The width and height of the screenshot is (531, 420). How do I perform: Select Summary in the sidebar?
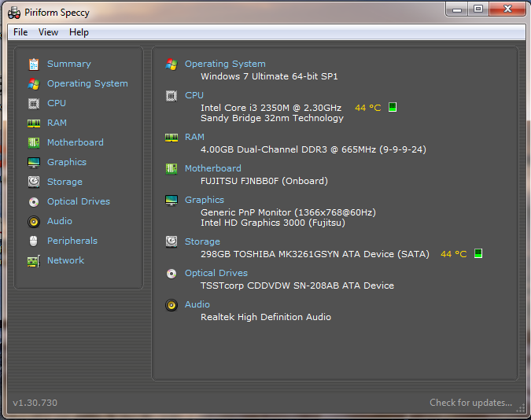tap(69, 64)
